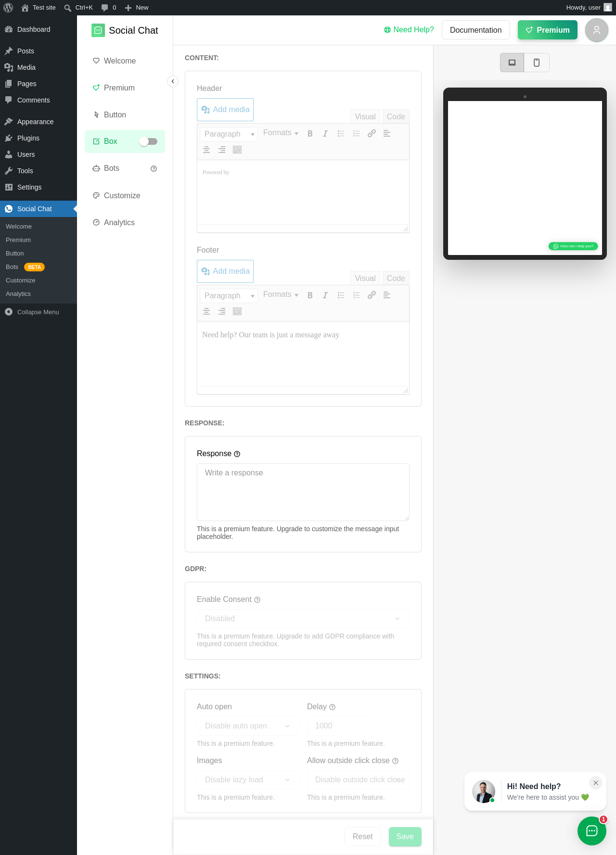This screenshot has height=855, width=616.
Task: Click the Reset button
Action: point(363,837)
